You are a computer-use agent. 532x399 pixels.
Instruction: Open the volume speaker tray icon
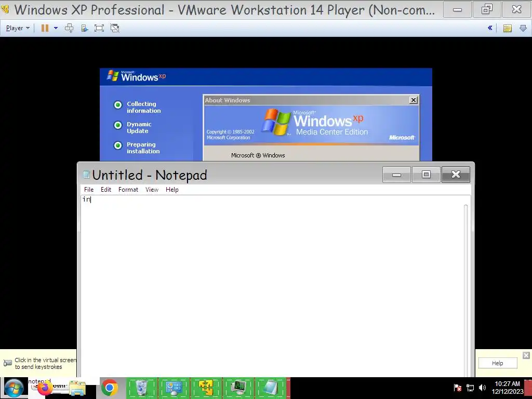(x=482, y=388)
